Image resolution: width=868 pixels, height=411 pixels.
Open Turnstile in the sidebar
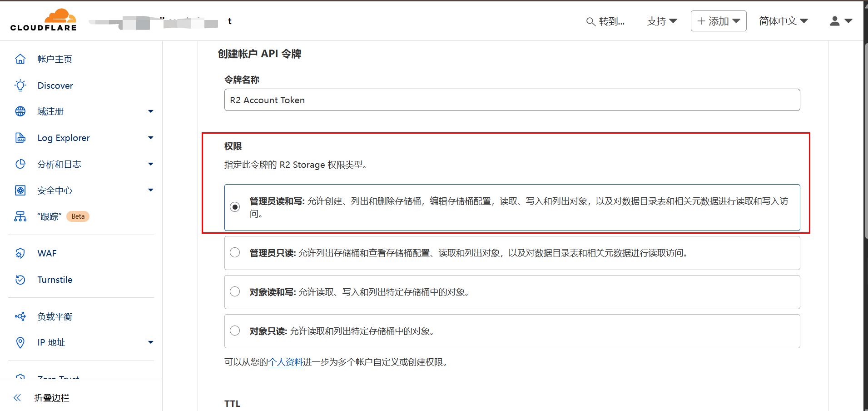click(x=55, y=280)
